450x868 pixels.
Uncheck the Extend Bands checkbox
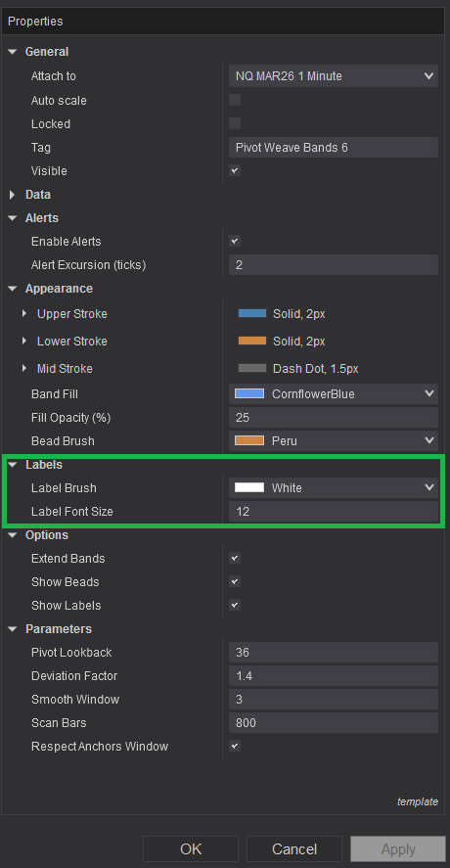point(235,558)
